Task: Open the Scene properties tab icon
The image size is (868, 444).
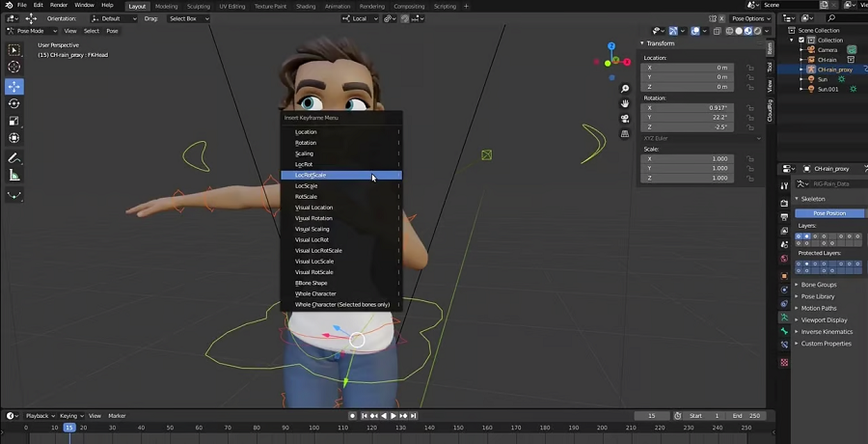Action: click(x=784, y=244)
